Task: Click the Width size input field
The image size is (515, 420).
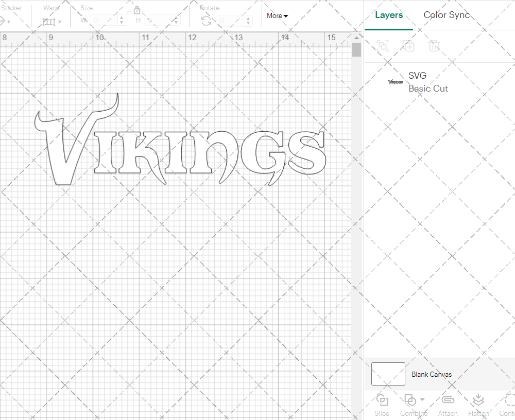Action: tap(104, 21)
